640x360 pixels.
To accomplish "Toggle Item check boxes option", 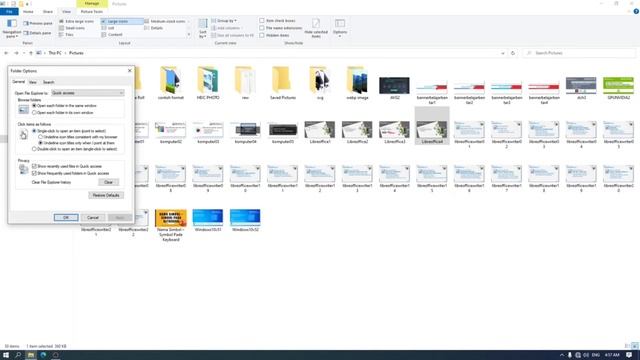I will pyautogui.click(x=277, y=20).
